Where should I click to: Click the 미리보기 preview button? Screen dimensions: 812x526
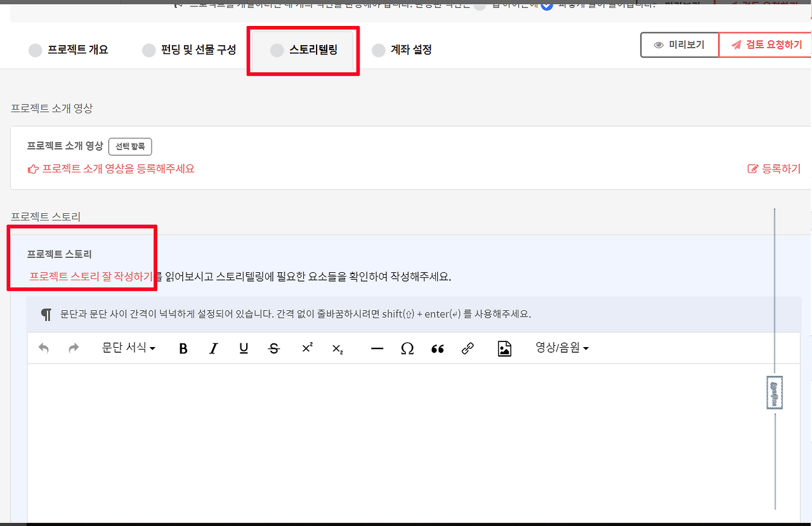(679, 45)
